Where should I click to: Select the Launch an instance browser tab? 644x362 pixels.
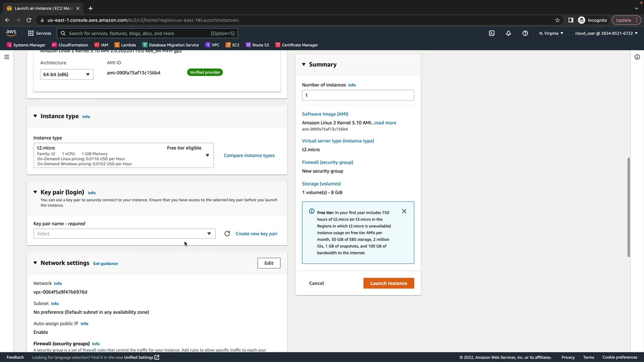tap(43, 8)
